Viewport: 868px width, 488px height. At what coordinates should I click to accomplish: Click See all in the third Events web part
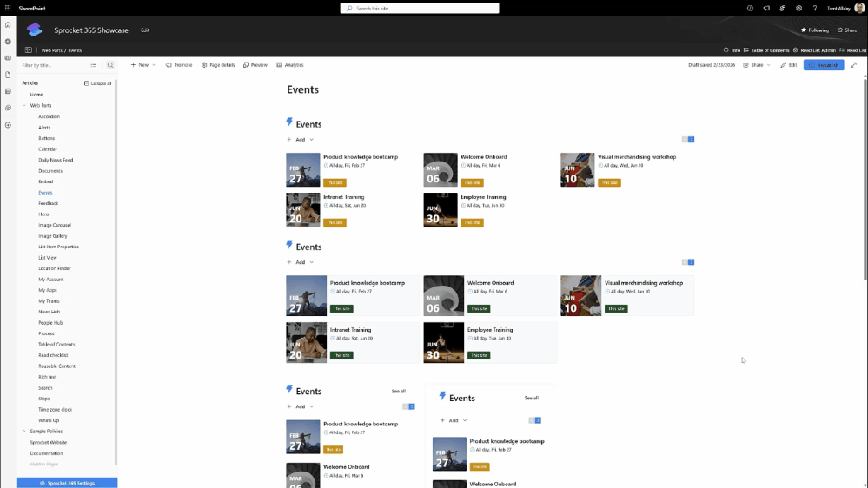(399, 391)
